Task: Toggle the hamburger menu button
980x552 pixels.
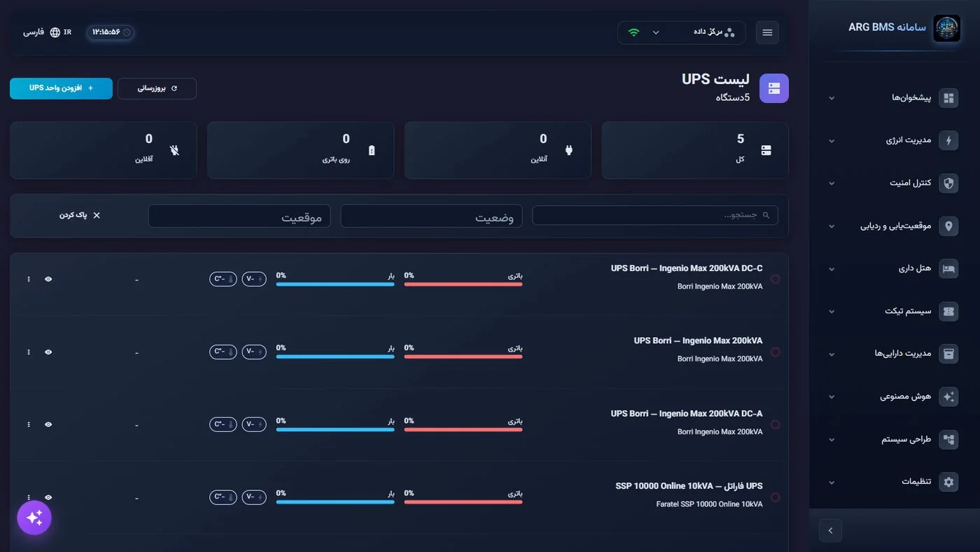Action: (767, 32)
